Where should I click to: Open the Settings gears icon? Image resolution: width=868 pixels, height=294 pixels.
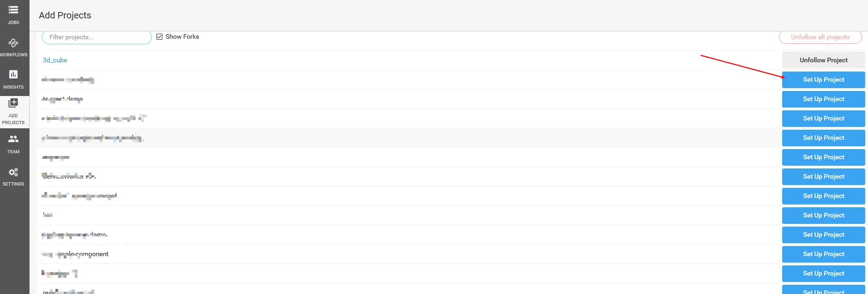point(13,172)
